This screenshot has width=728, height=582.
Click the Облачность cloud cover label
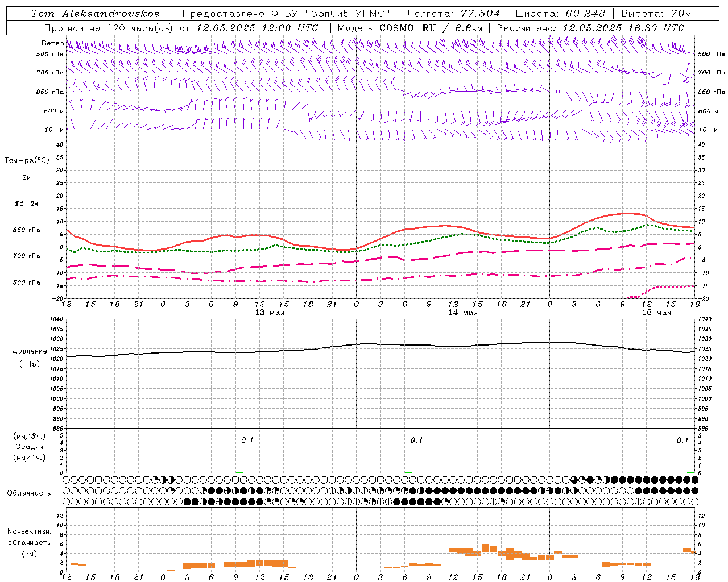29,493
